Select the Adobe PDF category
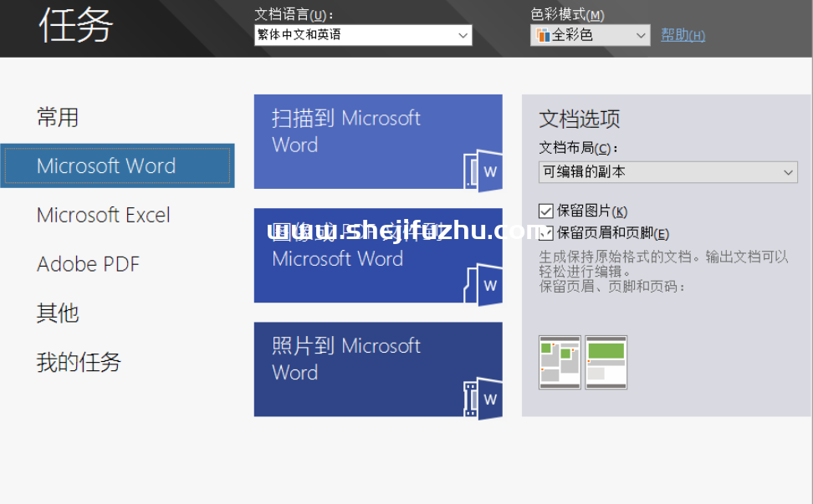This screenshot has height=504, width=813. tap(88, 264)
